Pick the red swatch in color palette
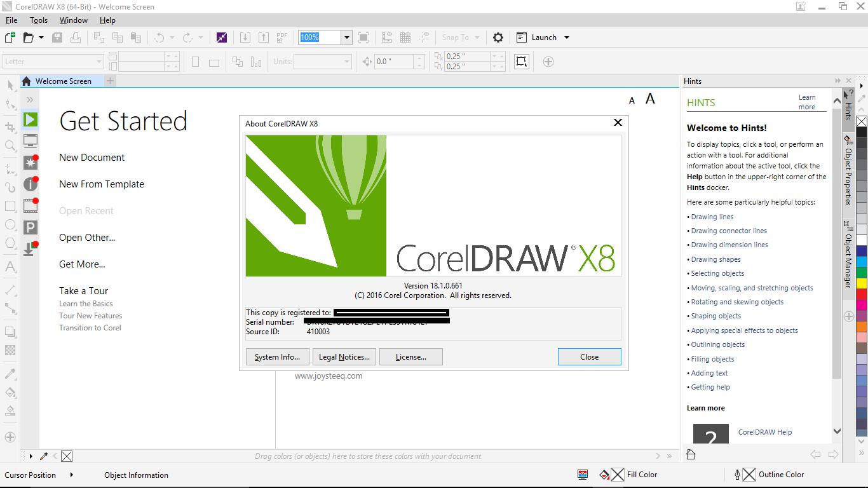868x488 pixels. (862, 294)
